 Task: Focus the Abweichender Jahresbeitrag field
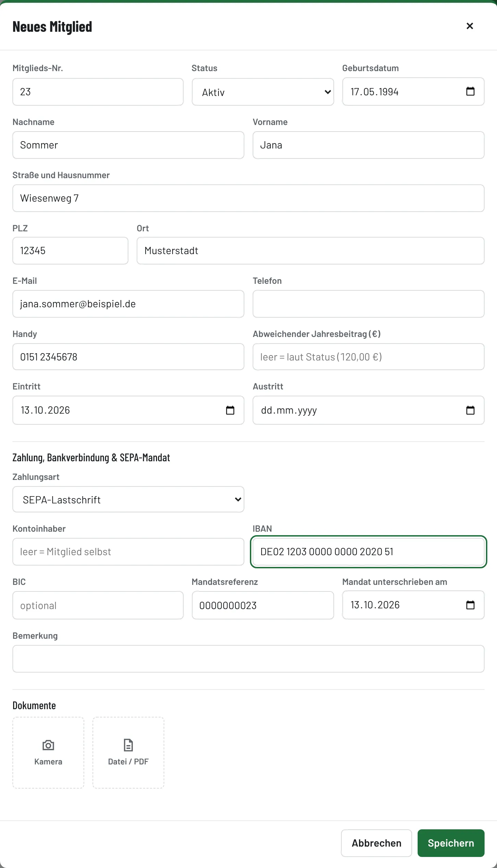(369, 357)
